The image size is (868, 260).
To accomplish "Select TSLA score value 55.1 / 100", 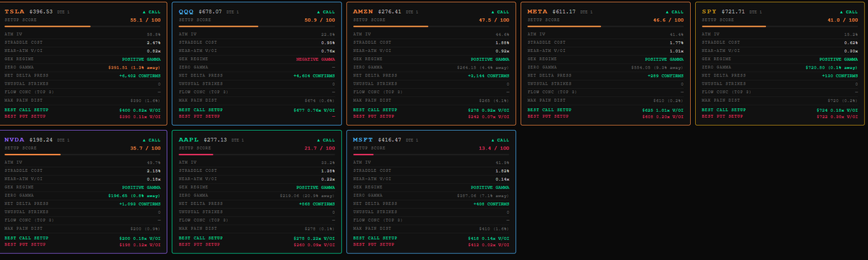I will point(146,20).
